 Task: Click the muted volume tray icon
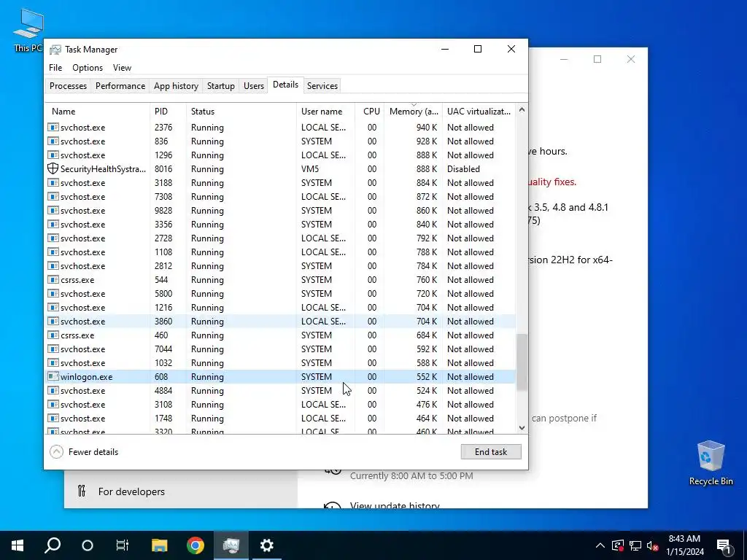[652, 545]
